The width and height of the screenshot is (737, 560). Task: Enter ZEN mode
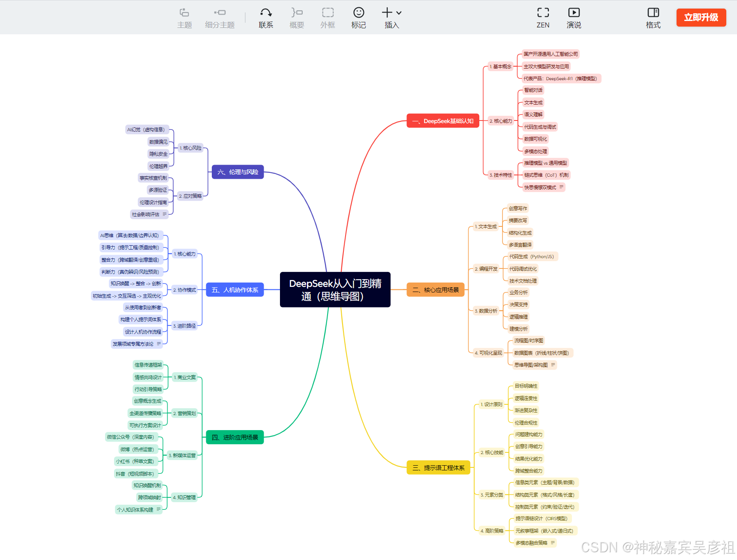(543, 18)
